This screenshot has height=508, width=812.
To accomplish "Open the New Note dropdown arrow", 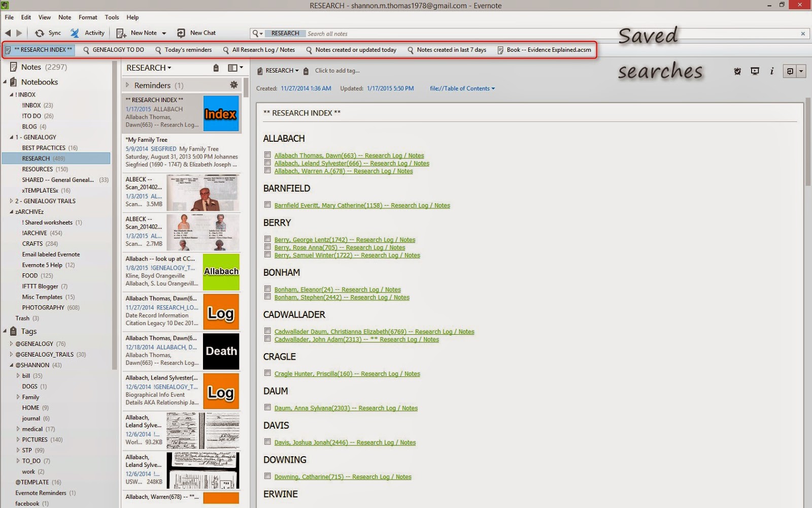I will pyautogui.click(x=164, y=34).
